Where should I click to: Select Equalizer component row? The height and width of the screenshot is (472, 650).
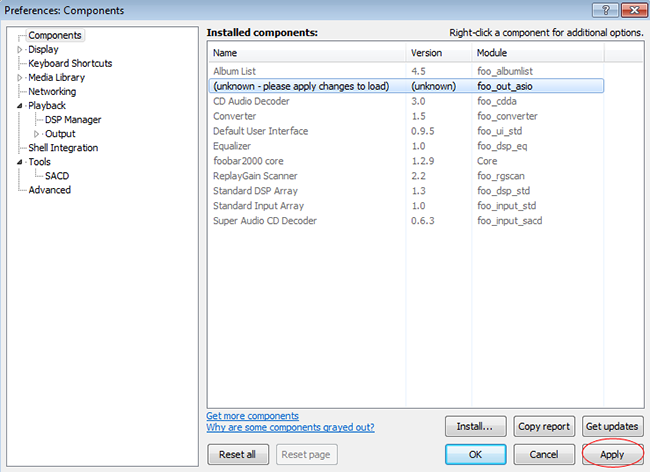point(406,146)
